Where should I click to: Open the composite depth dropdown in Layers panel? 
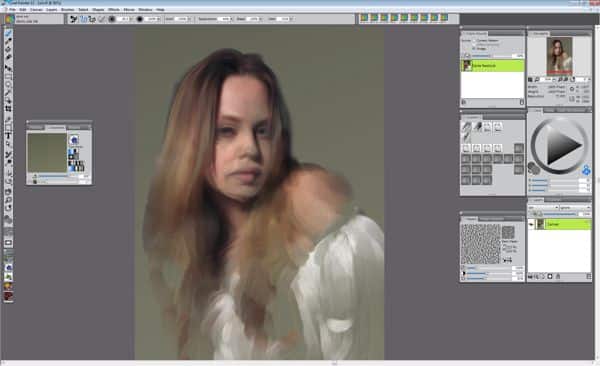[x=575, y=208]
